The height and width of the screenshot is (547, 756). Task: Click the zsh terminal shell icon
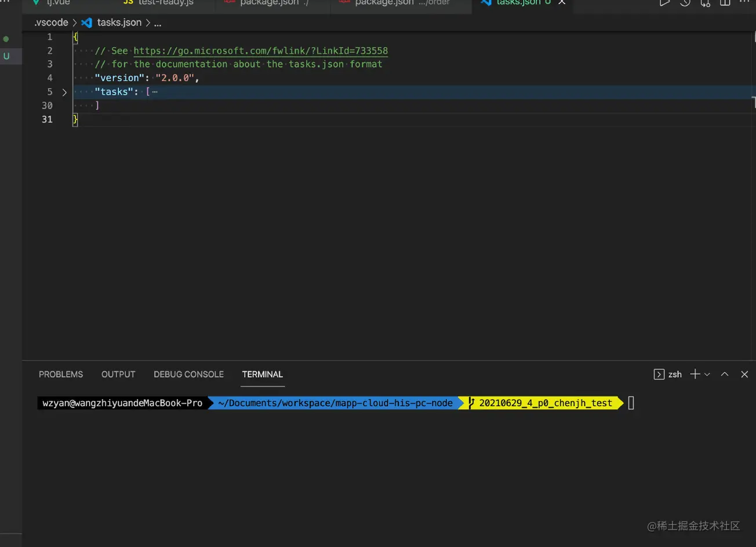[x=659, y=374]
